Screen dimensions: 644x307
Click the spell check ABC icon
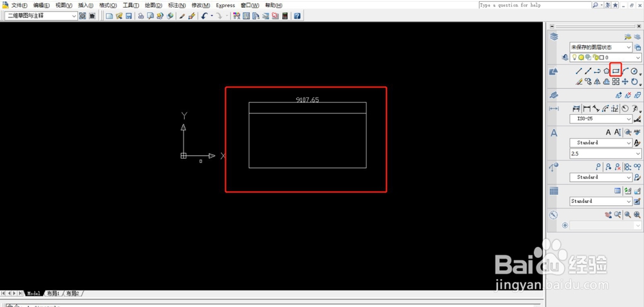pyautogui.click(x=637, y=132)
